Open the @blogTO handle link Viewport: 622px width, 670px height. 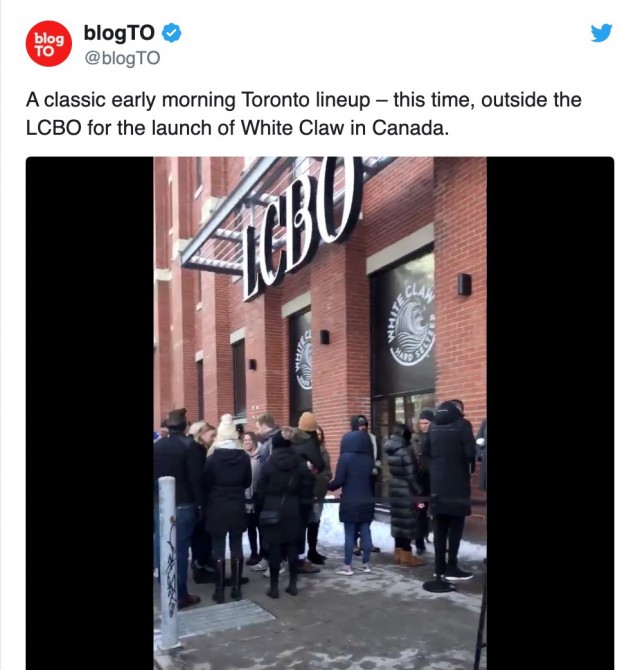point(122,58)
